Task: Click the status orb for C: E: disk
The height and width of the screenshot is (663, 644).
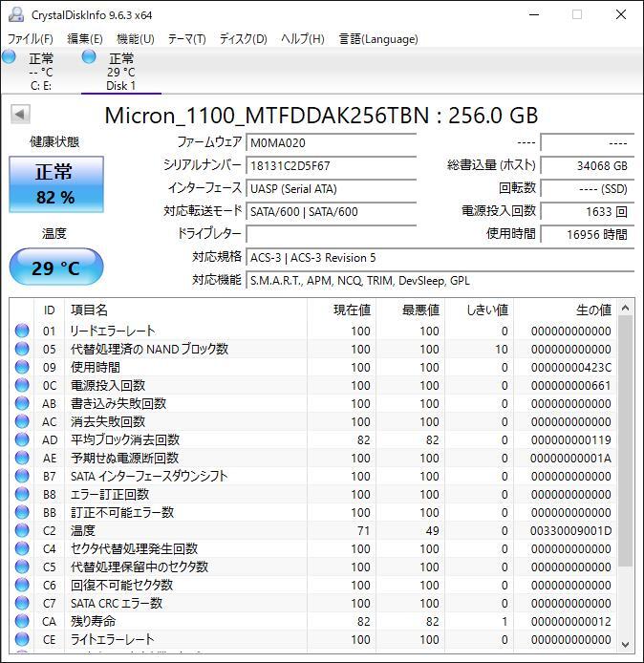Action: click(x=10, y=57)
